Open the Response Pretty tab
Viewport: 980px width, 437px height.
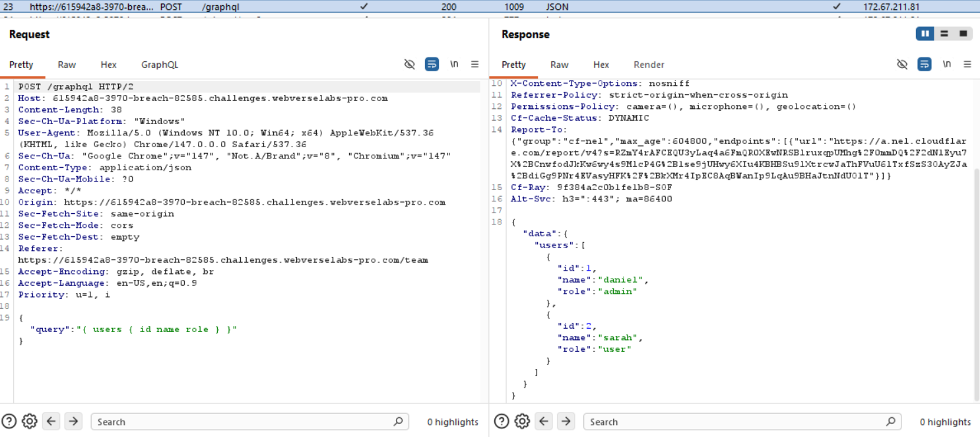click(x=513, y=65)
